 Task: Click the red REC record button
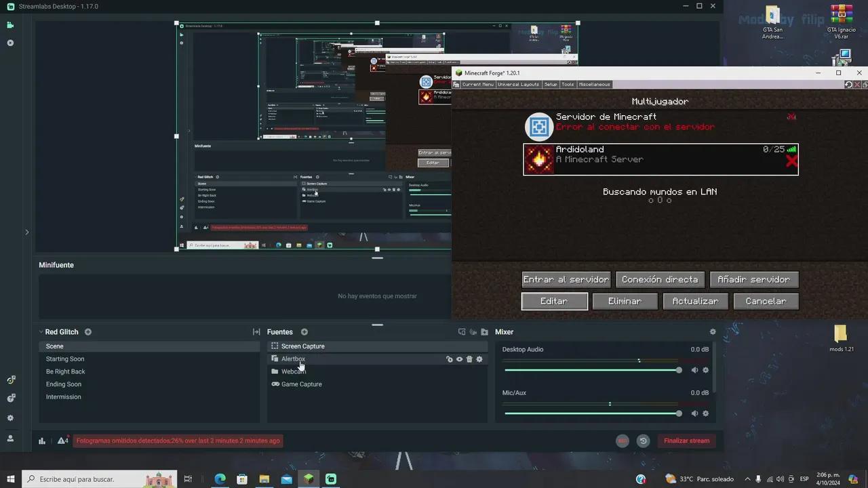[623, 441]
